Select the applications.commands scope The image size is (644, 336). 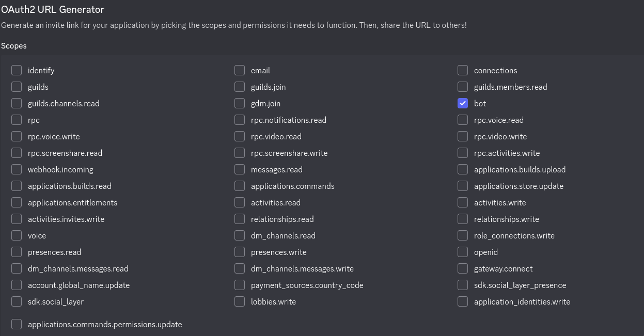pos(239,186)
